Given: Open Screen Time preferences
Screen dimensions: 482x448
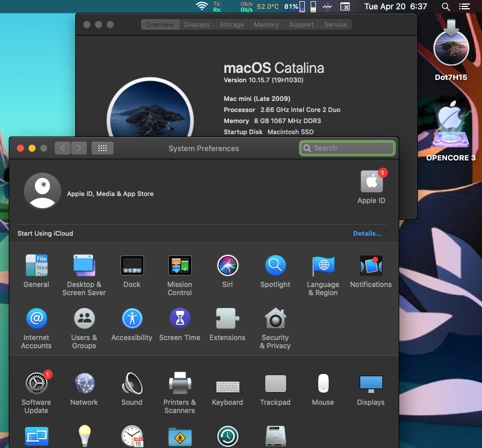Looking at the screenshot, I should pyautogui.click(x=180, y=318).
